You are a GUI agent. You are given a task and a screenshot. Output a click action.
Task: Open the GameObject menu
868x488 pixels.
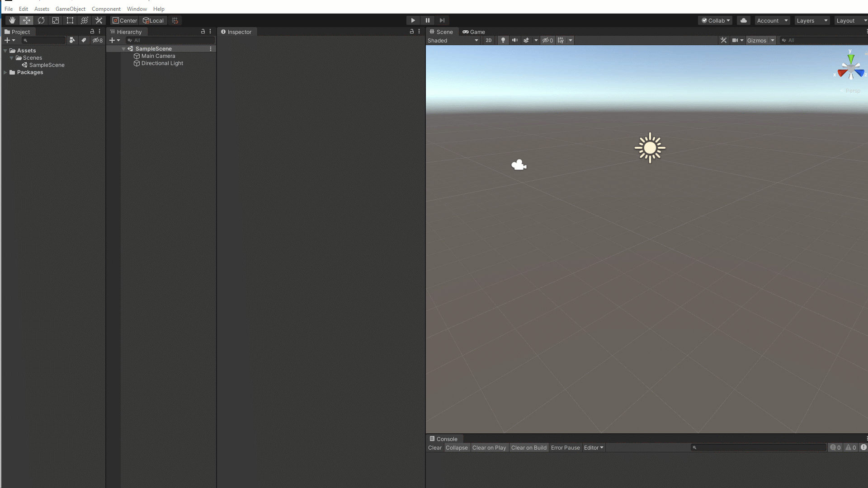(x=71, y=9)
